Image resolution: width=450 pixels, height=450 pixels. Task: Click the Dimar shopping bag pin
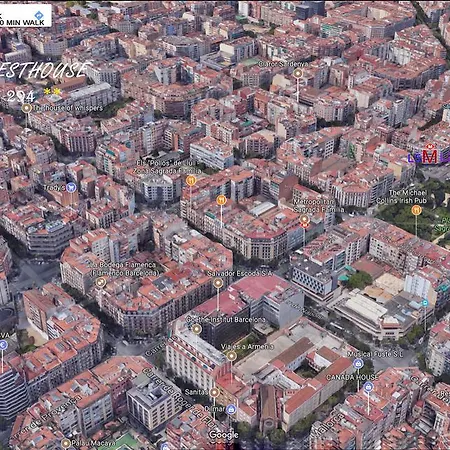(231, 409)
